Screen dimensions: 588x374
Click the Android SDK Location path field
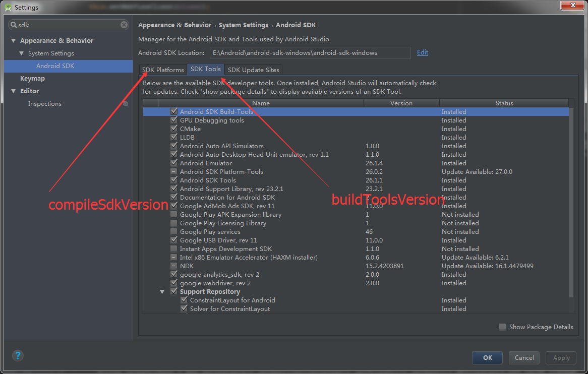click(310, 53)
